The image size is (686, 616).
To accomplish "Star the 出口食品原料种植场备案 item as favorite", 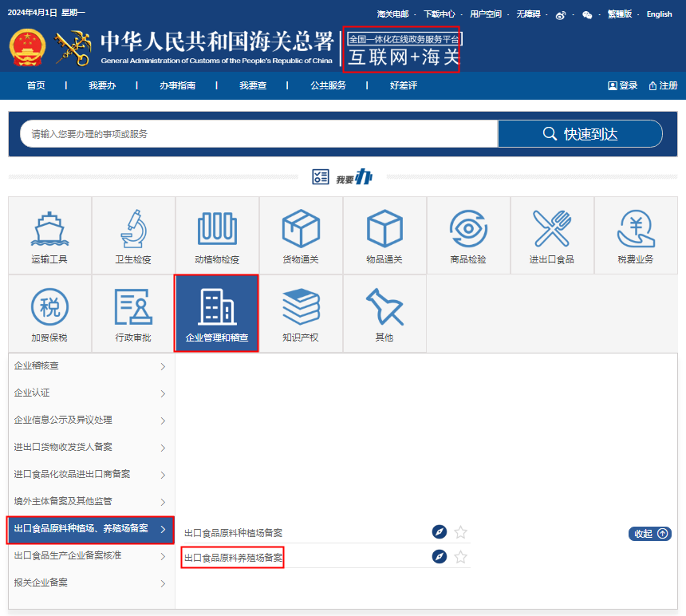I will tap(460, 532).
